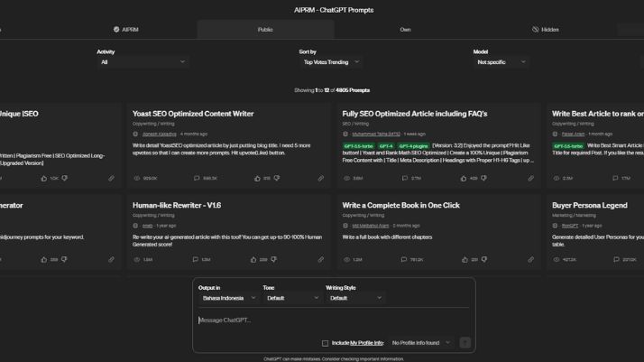
Task: Open comments icon on Buyer Persona Legend card
Action: (x=616, y=260)
